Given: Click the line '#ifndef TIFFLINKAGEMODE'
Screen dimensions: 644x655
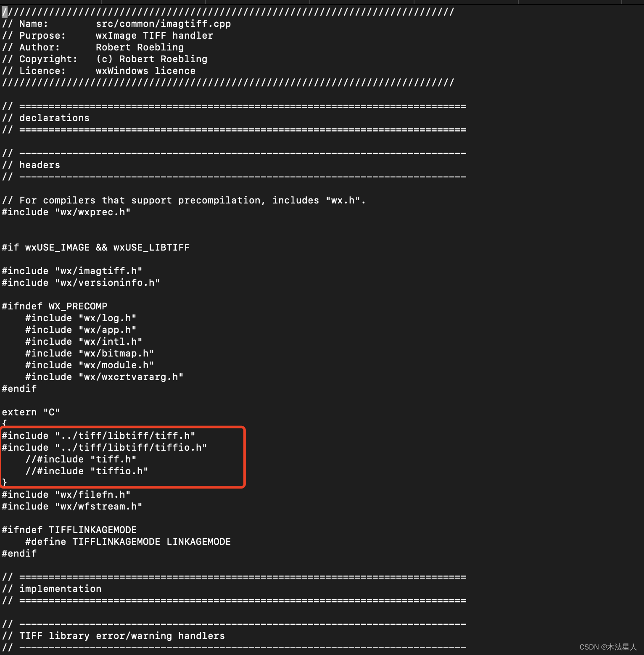Looking at the screenshot, I should click(69, 530).
